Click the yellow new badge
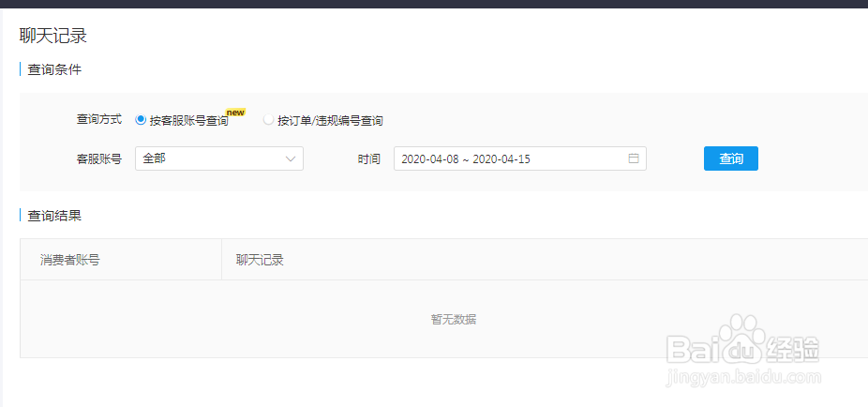The image size is (868, 407). point(236,113)
